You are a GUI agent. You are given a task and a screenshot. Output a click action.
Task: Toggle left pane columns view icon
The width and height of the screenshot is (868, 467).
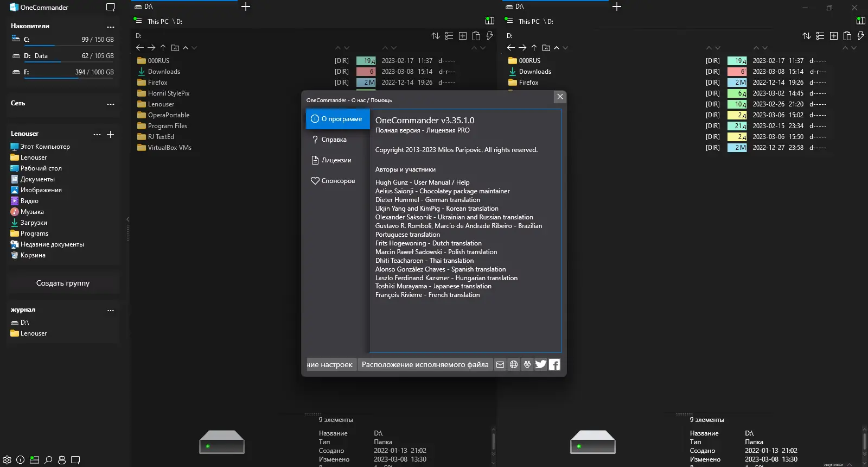(x=490, y=21)
